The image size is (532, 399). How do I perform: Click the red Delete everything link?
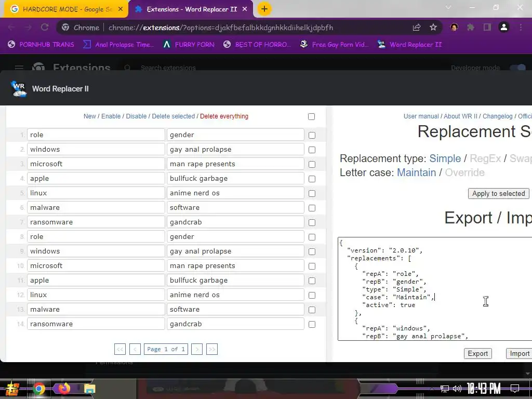[x=224, y=116]
